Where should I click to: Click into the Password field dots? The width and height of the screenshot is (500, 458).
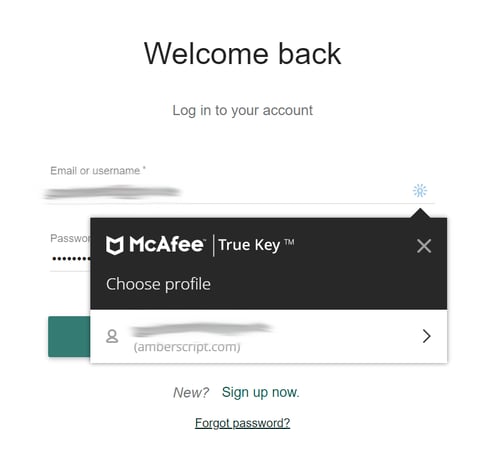(71, 259)
